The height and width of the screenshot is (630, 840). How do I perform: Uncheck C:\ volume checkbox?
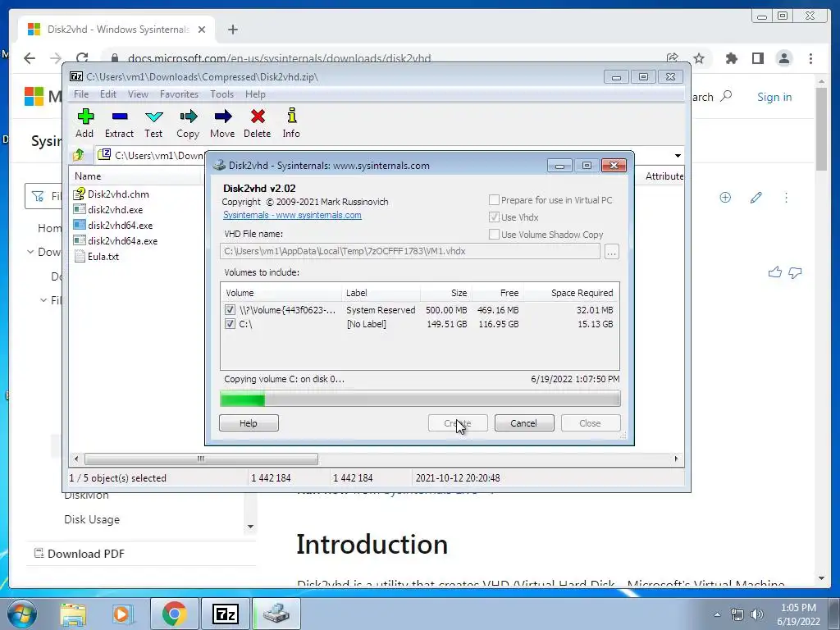[x=230, y=323]
